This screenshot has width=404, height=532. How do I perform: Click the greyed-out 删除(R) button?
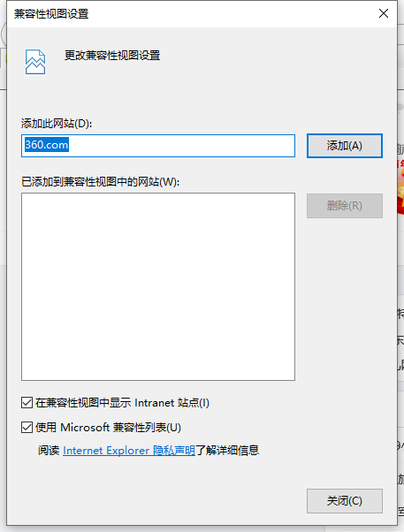click(345, 206)
